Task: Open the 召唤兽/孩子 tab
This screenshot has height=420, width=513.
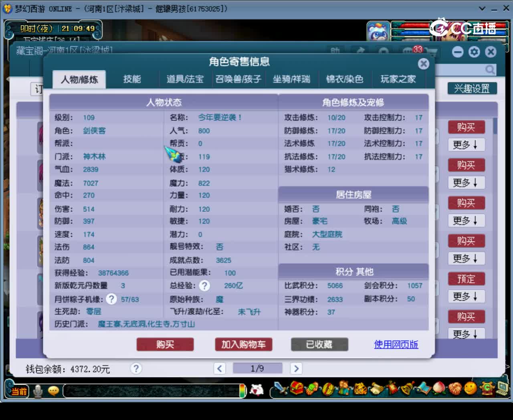Action: [x=238, y=79]
